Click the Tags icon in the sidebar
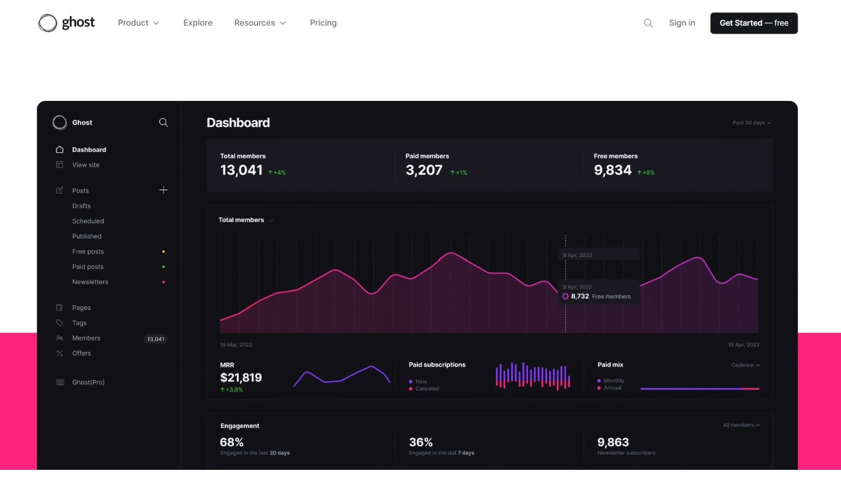Image resolution: width=841 pixels, height=504 pixels. tap(60, 323)
